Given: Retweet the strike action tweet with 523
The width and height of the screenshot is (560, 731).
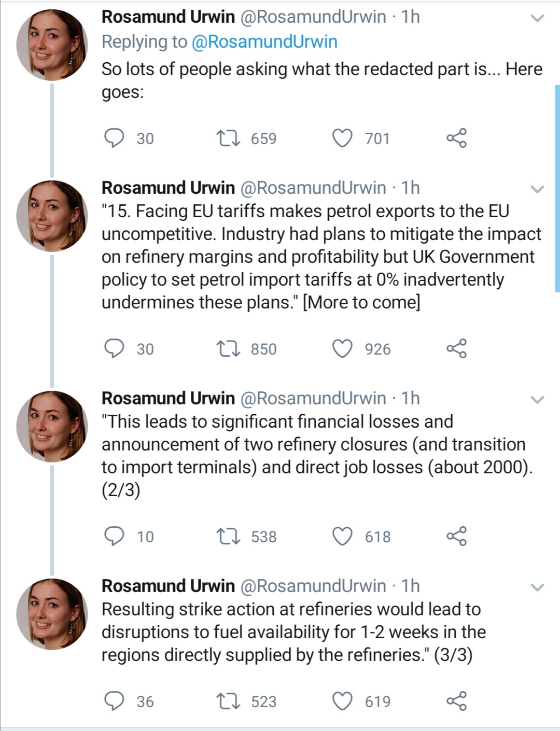Looking at the screenshot, I should point(228,701).
